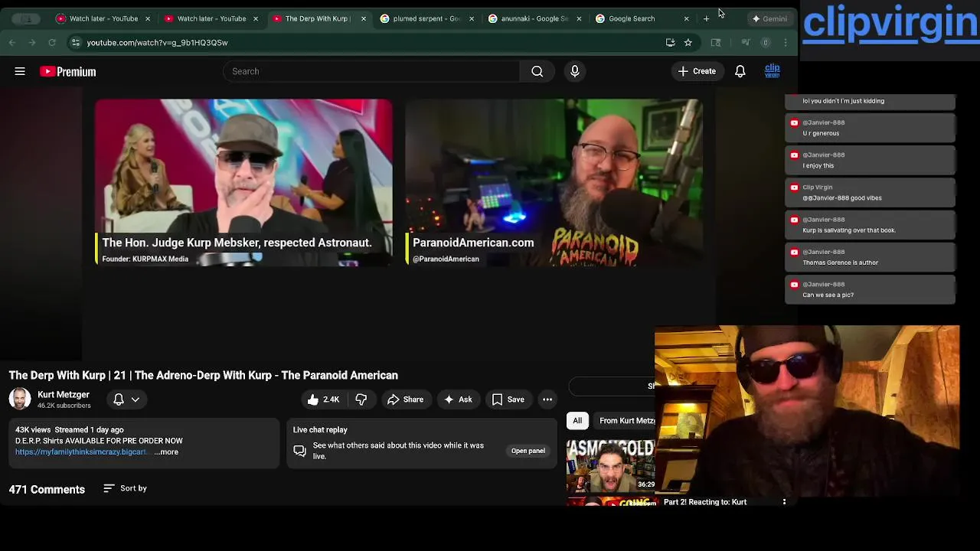The width and height of the screenshot is (980, 551).
Task: Bookmark page with star icon
Action: click(688, 43)
